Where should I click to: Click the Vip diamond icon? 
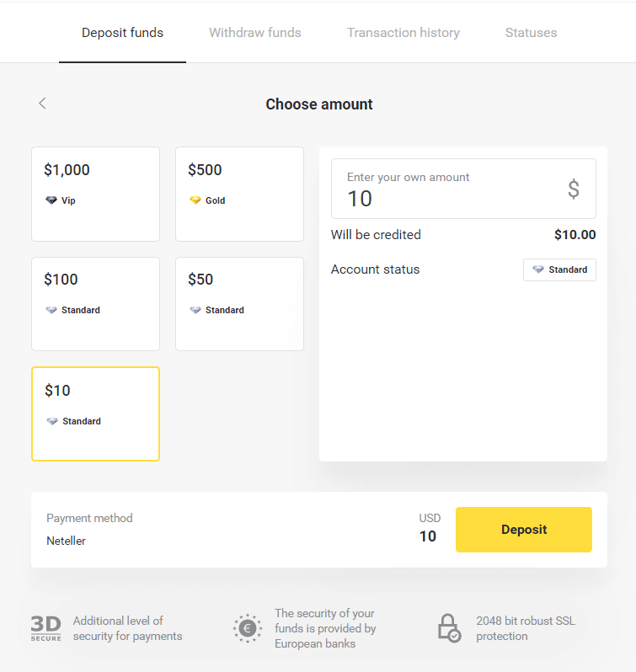tap(51, 200)
